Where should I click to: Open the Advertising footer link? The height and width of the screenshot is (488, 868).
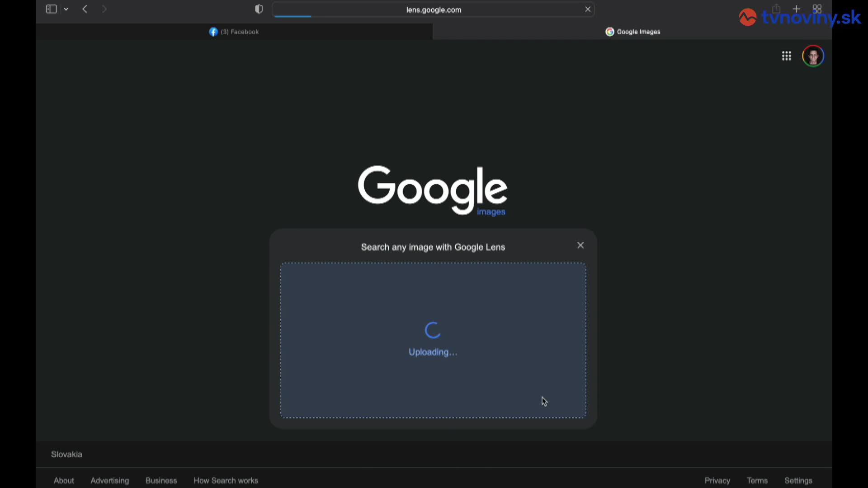110,480
